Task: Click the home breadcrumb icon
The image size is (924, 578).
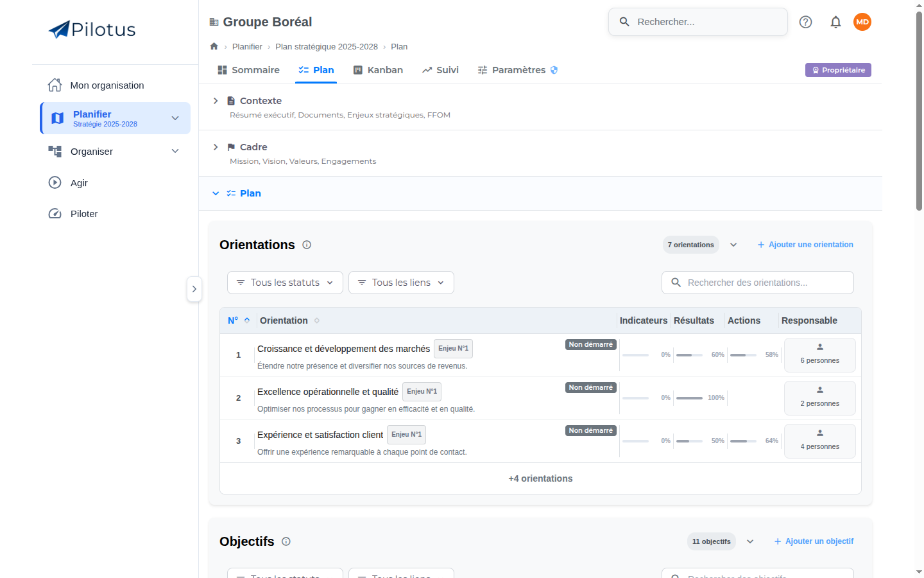Action: coord(214,46)
